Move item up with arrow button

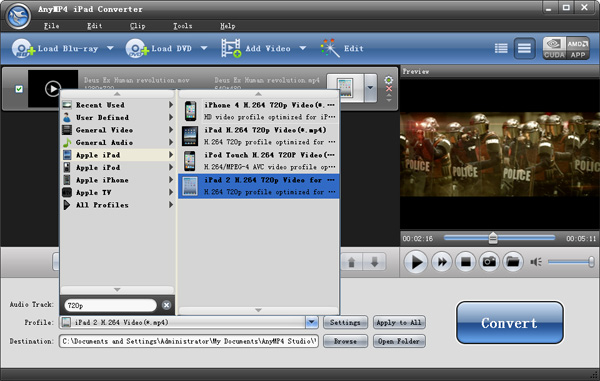coord(351,262)
